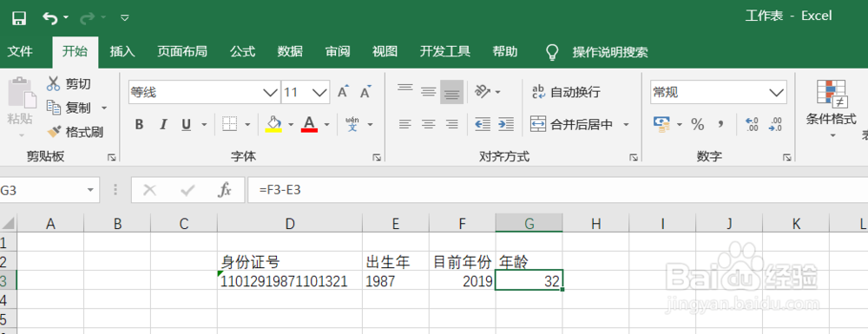Switch to the 审阅 tab
This screenshot has height=334, width=868.
coord(338,52)
